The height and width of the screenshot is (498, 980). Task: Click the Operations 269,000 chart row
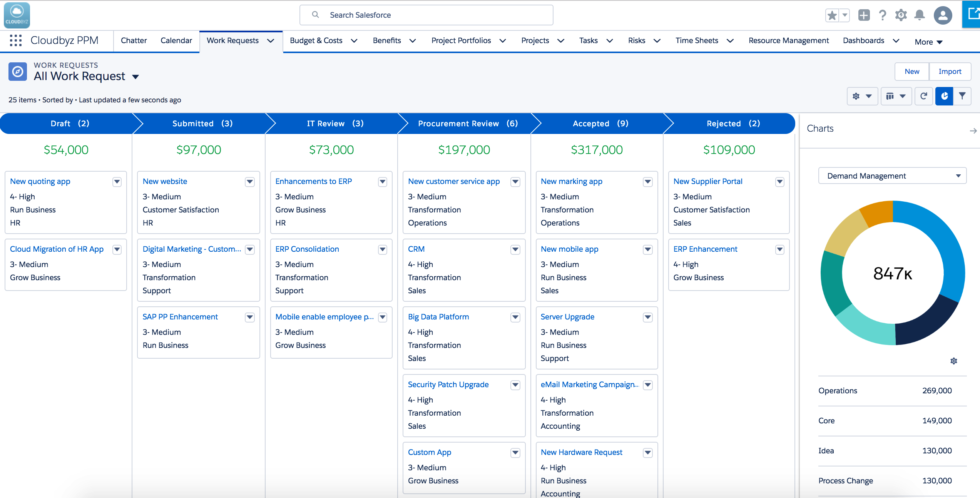click(x=892, y=391)
